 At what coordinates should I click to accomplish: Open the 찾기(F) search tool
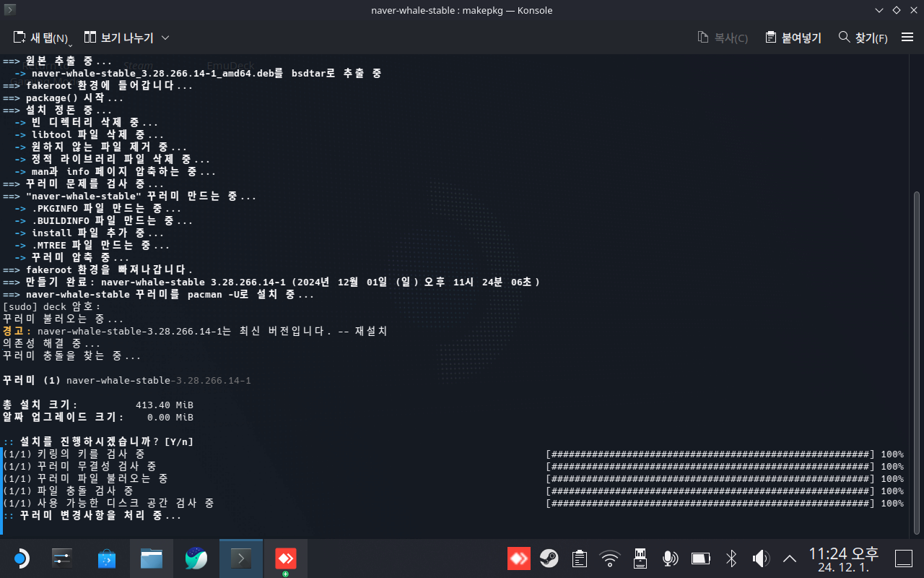[863, 38]
